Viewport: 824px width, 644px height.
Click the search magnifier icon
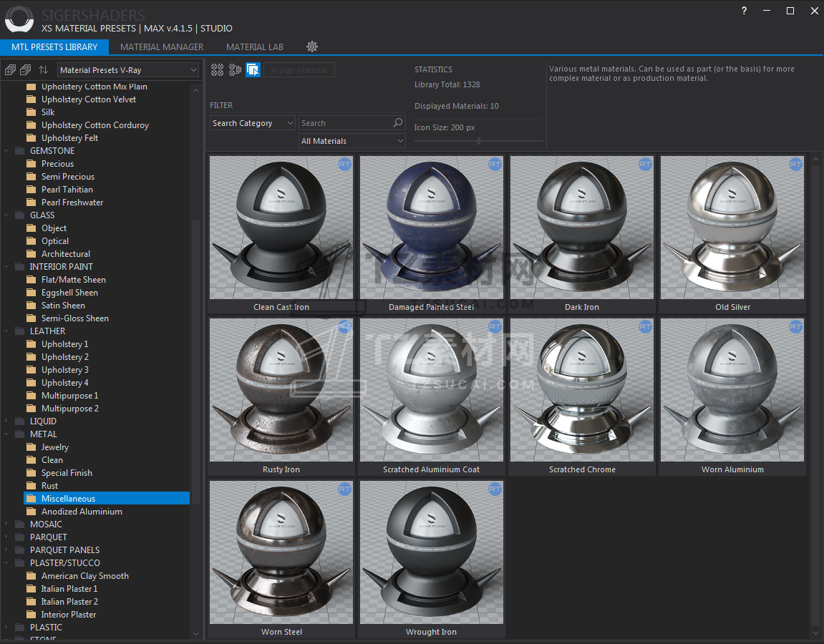(398, 123)
